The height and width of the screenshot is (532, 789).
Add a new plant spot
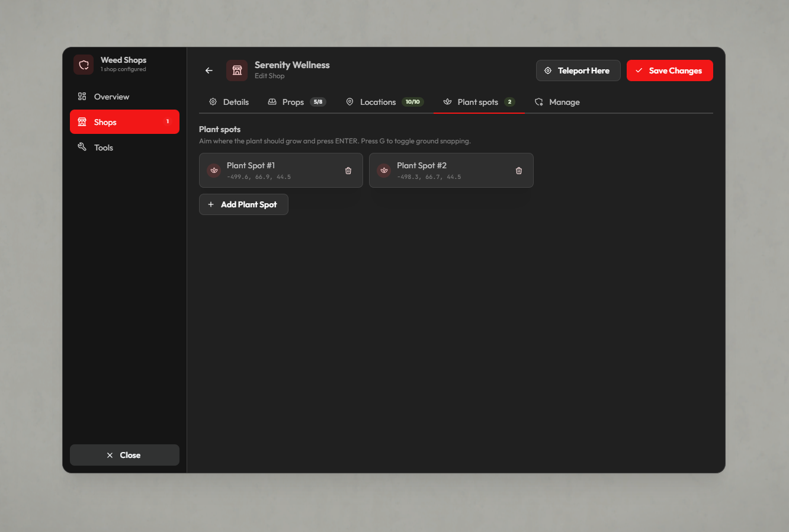[x=243, y=204]
